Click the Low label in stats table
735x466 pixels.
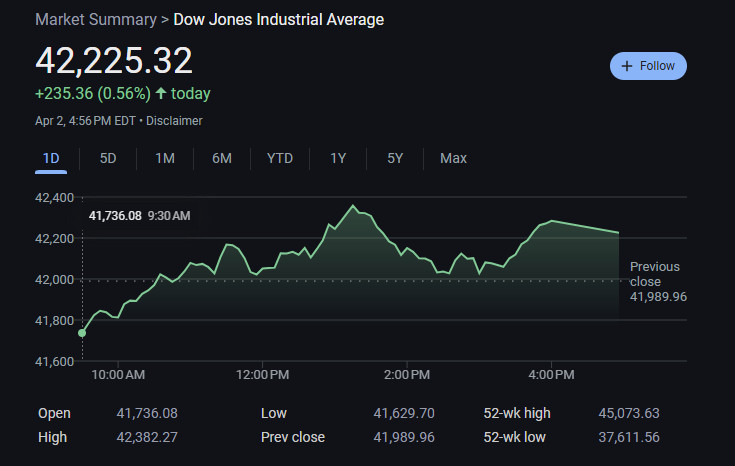point(274,413)
